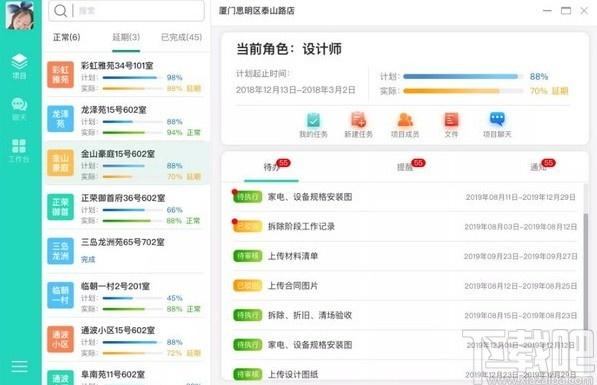The height and width of the screenshot is (385, 597).
Task: Open 项目聊天 project chat icon
Action: (497, 125)
